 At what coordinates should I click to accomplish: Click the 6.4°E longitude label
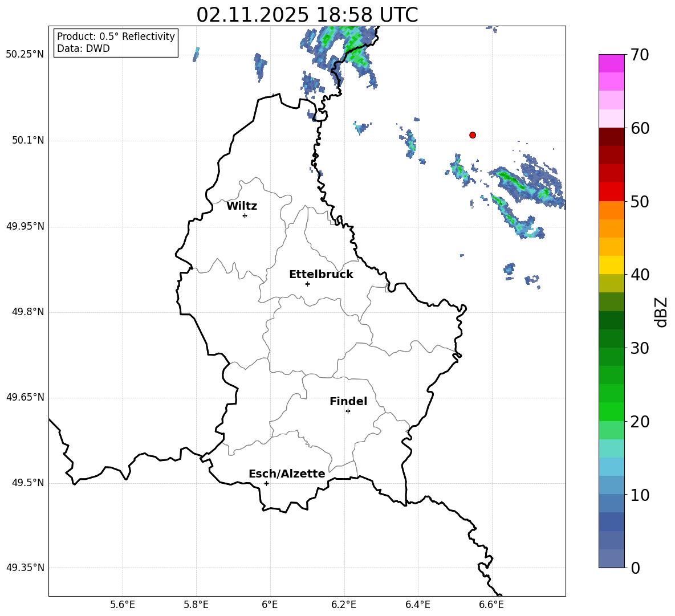click(x=417, y=605)
